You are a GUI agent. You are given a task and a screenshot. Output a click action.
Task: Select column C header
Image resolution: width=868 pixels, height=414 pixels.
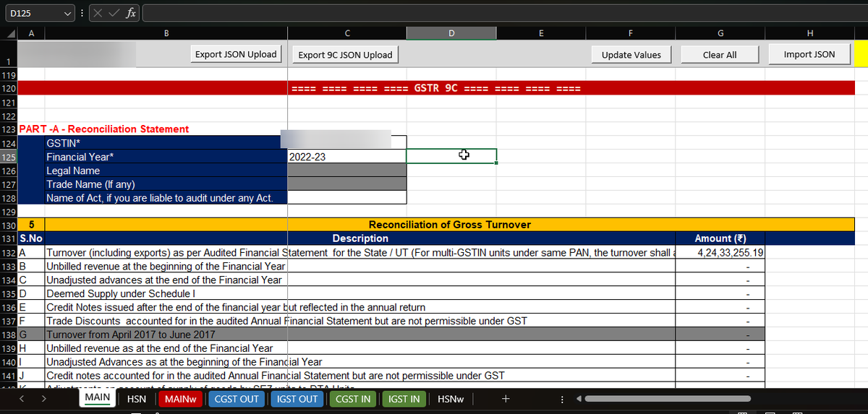[346, 33]
